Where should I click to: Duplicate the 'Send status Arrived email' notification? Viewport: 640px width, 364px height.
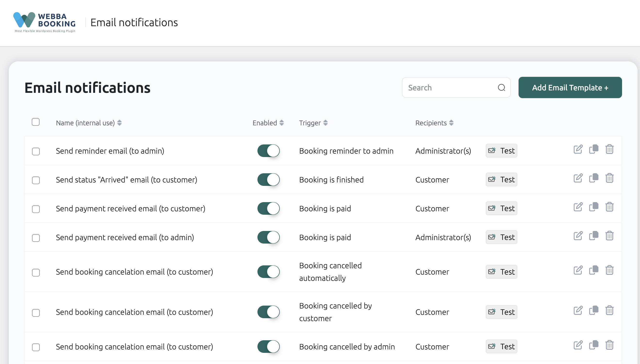click(x=594, y=178)
